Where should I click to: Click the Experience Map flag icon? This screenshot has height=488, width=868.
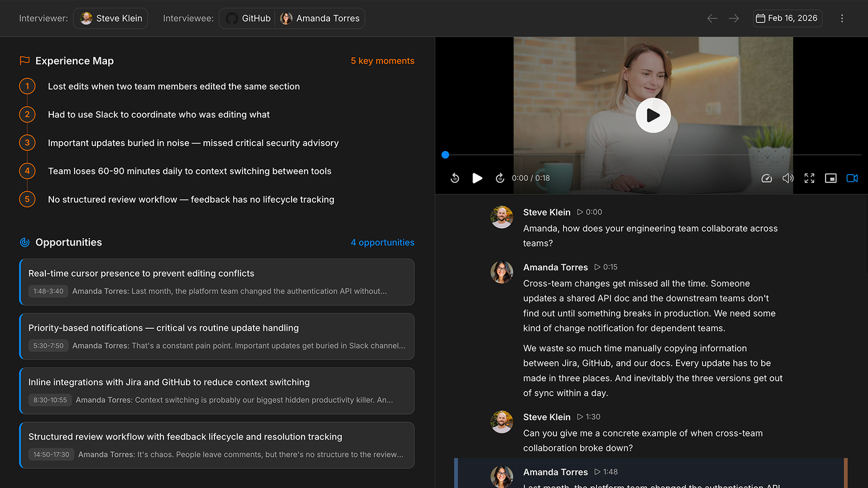click(24, 60)
